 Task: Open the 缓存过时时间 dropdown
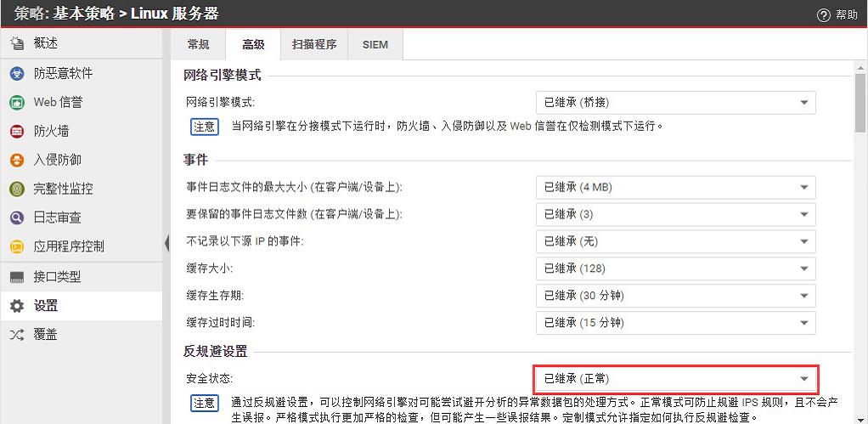pos(675,323)
